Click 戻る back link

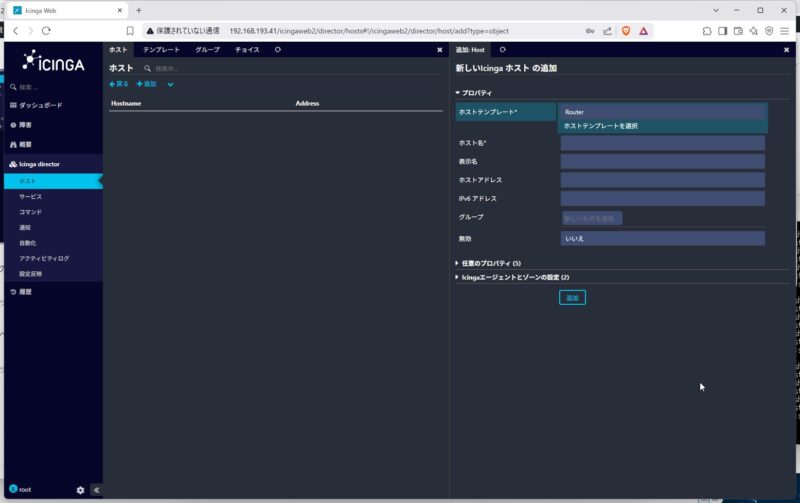pos(119,84)
